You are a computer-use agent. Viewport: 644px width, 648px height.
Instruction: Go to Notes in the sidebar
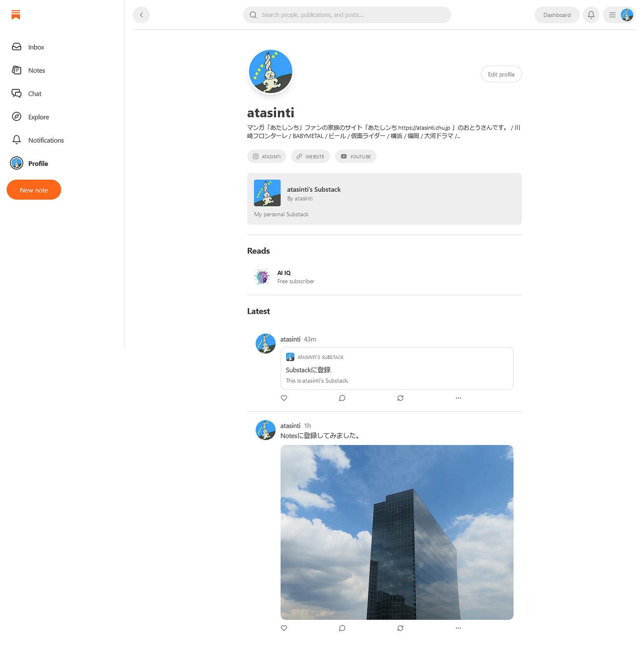pyautogui.click(x=29, y=70)
